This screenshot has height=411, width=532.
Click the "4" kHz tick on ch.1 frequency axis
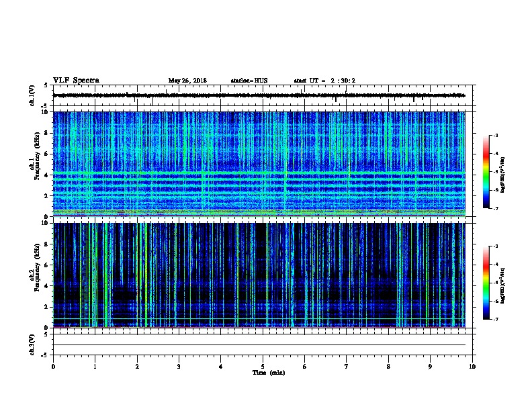click(46, 175)
